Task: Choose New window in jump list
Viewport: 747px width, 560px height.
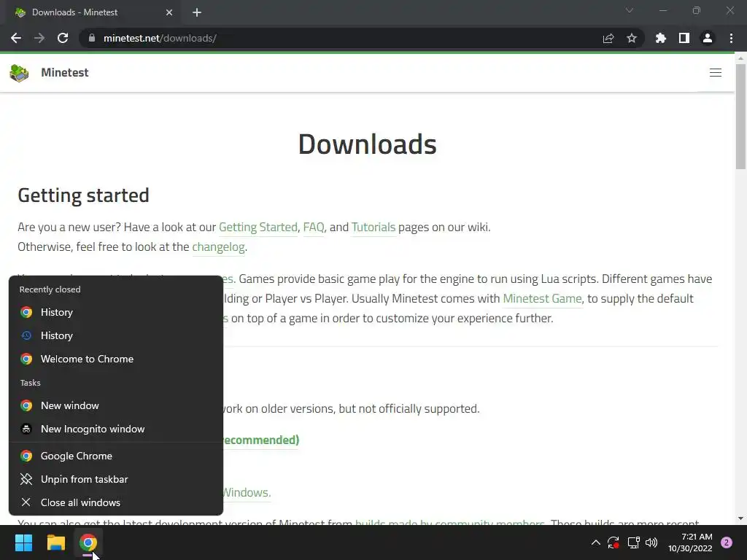Action: coord(116,405)
